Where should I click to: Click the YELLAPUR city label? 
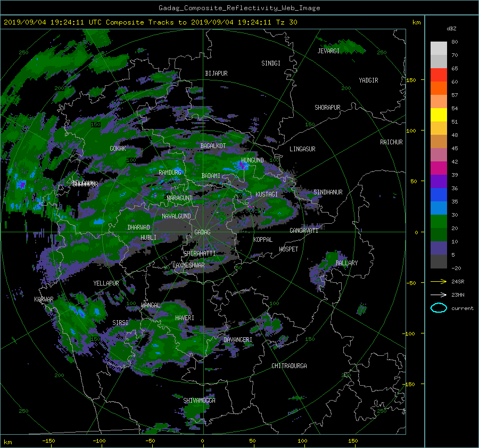106,283
